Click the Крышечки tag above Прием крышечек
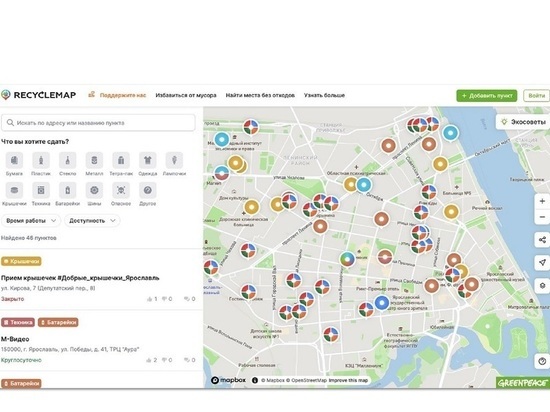Image resolution: width=550 pixels, height=412 pixels. click(x=21, y=261)
